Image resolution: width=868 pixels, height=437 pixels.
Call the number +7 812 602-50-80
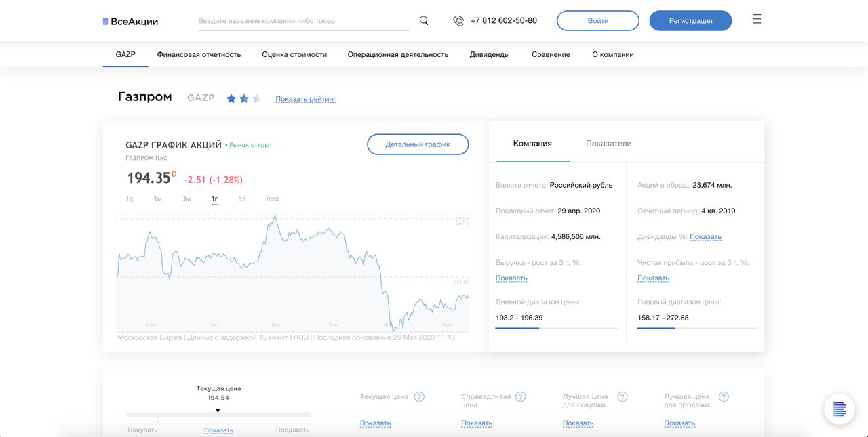coord(504,20)
